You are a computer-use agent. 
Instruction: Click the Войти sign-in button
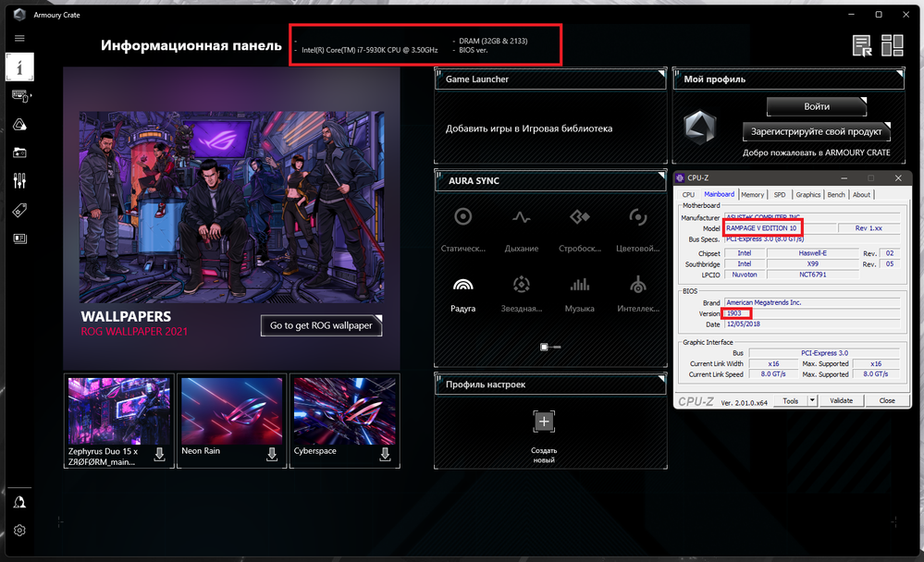click(x=817, y=106)
